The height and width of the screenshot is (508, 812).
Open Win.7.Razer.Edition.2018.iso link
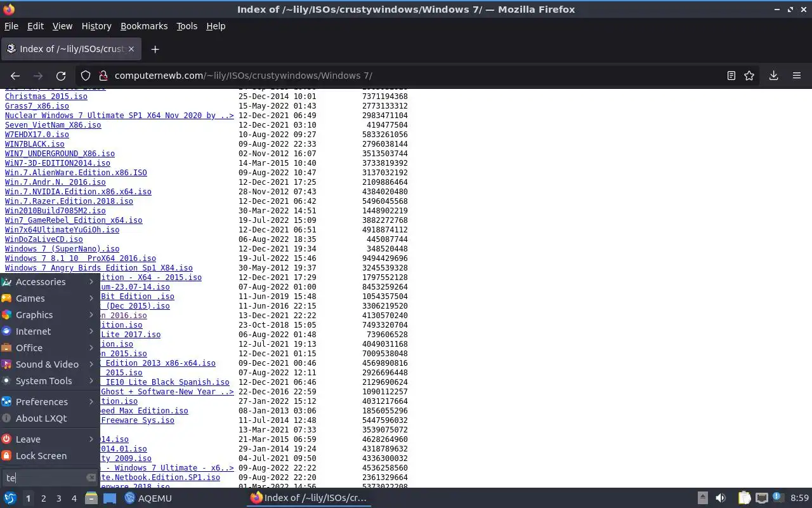pyautogui.click(x=69, y=201)
